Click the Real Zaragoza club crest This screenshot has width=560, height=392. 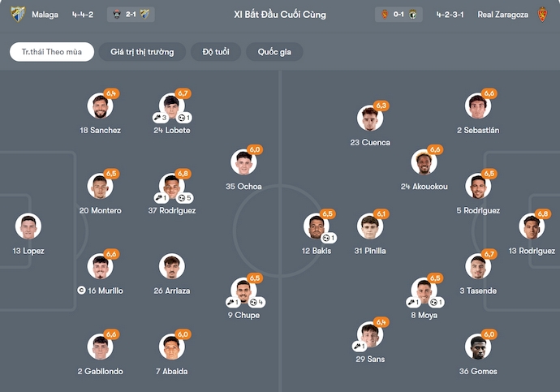click(543, 15)
